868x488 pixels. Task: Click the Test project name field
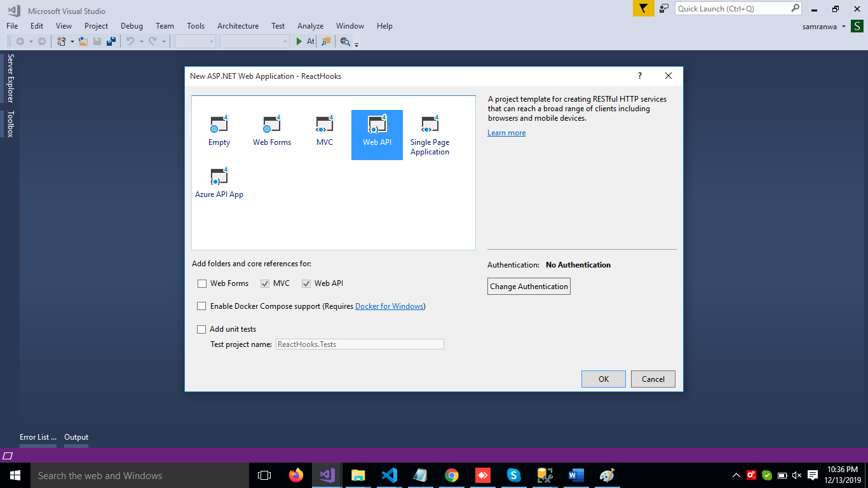point(360,344)
